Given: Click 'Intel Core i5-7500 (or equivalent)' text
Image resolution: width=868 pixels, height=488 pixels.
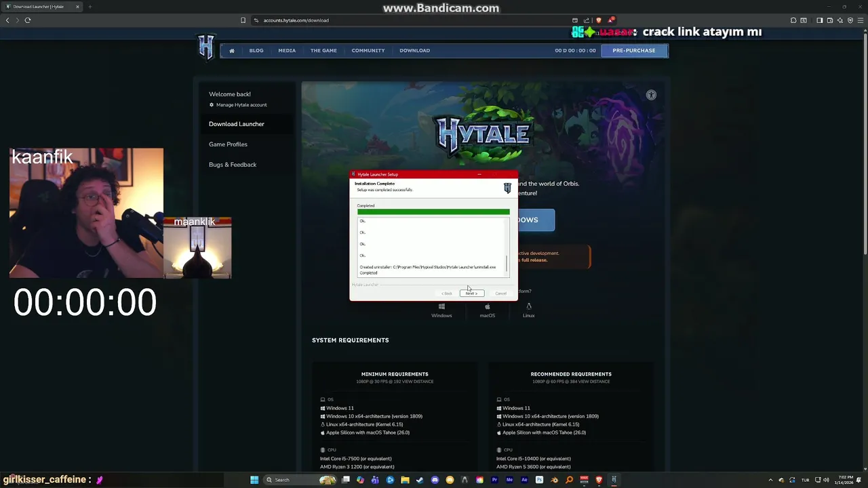Looking at the screenshot, I should [356, 459].
